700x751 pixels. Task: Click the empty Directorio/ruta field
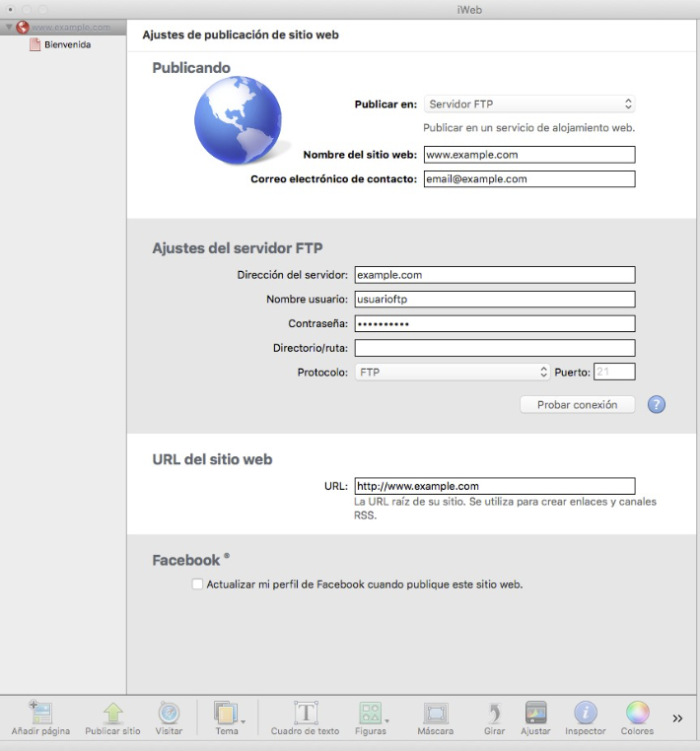point(495,348)
